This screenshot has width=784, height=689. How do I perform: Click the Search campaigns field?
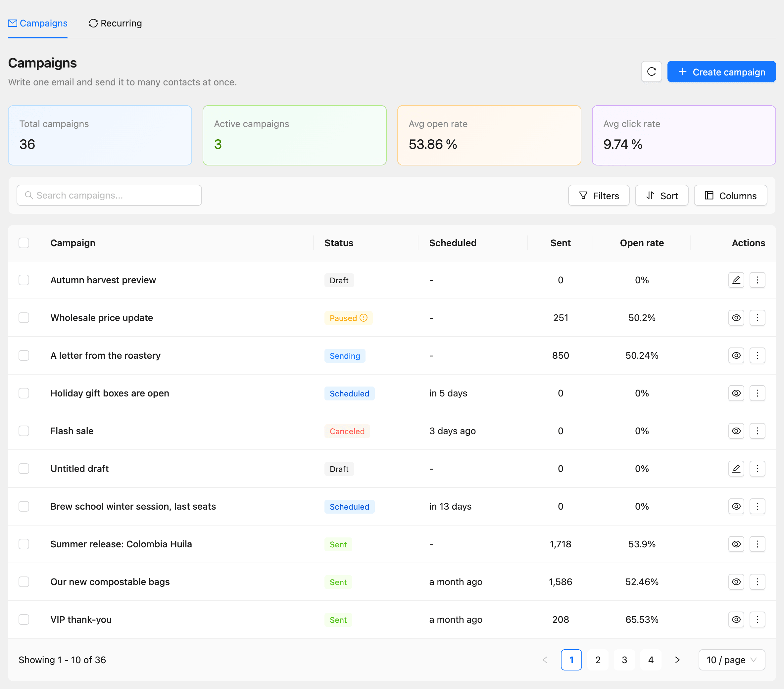(109, 196)
